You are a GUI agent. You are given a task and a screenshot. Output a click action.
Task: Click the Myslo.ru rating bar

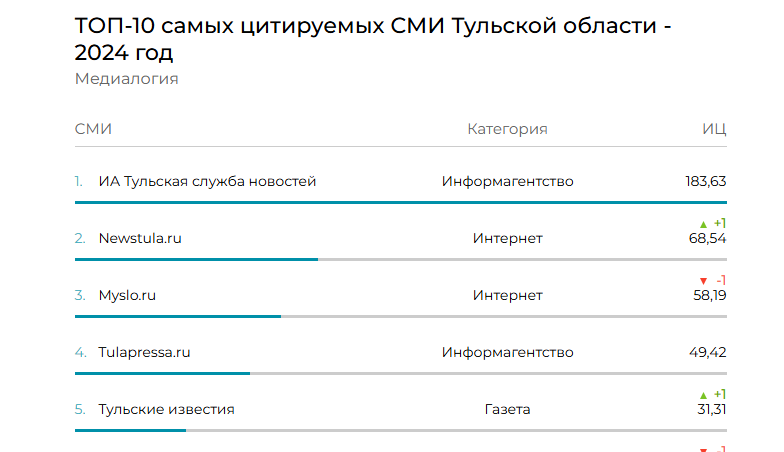[x=178, y=316]
